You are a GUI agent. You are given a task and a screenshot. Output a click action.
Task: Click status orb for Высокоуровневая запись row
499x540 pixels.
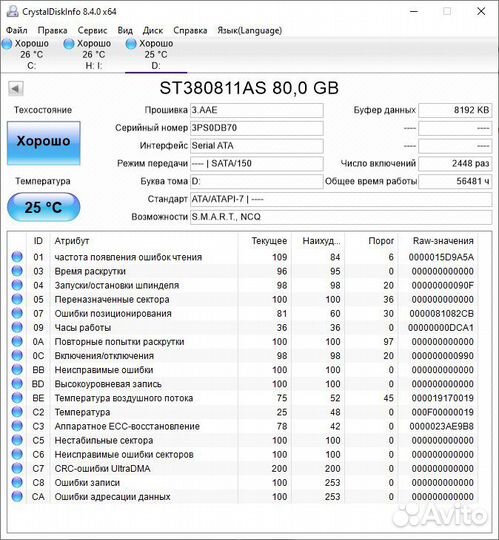click(17, 384)
